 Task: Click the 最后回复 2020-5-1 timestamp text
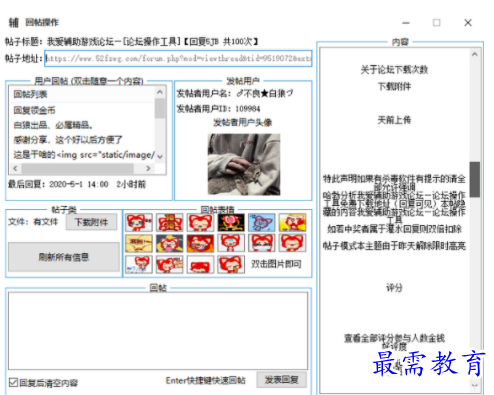coord(77,184)
